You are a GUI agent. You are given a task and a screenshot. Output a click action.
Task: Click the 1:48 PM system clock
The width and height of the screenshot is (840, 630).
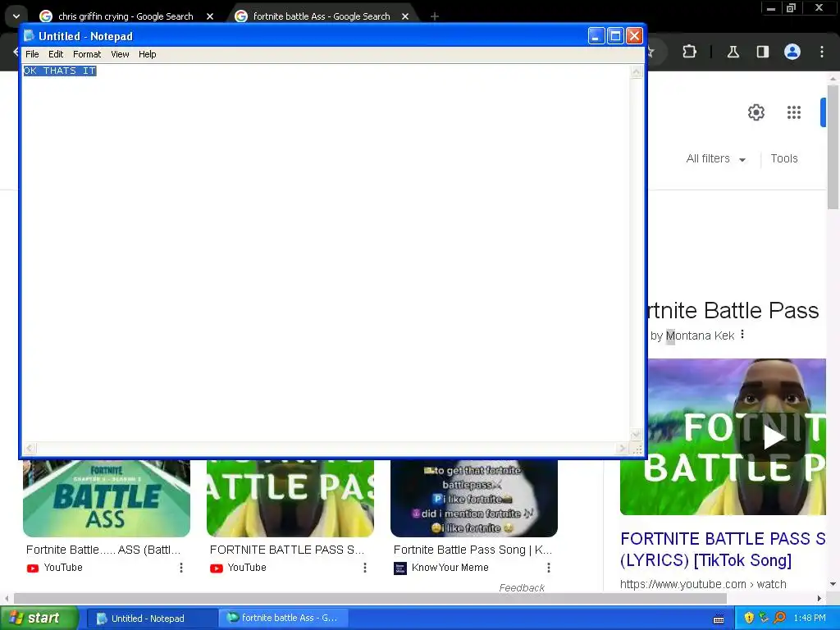click(810, 619)
